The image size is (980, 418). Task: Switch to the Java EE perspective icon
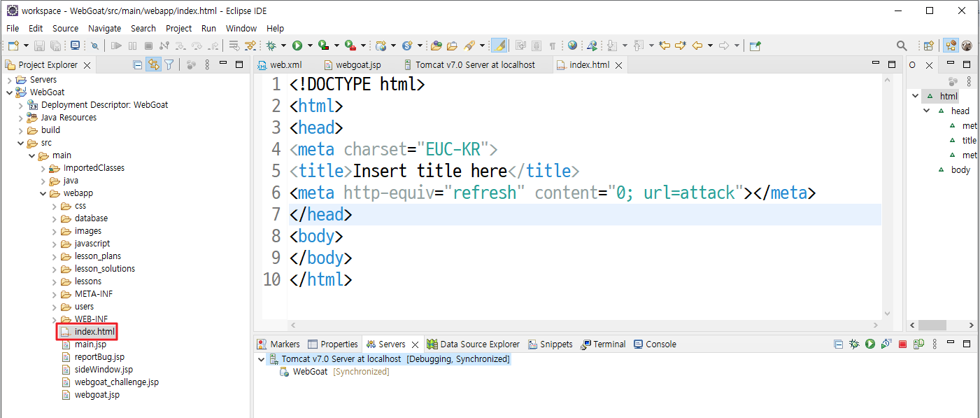point(951,46)
